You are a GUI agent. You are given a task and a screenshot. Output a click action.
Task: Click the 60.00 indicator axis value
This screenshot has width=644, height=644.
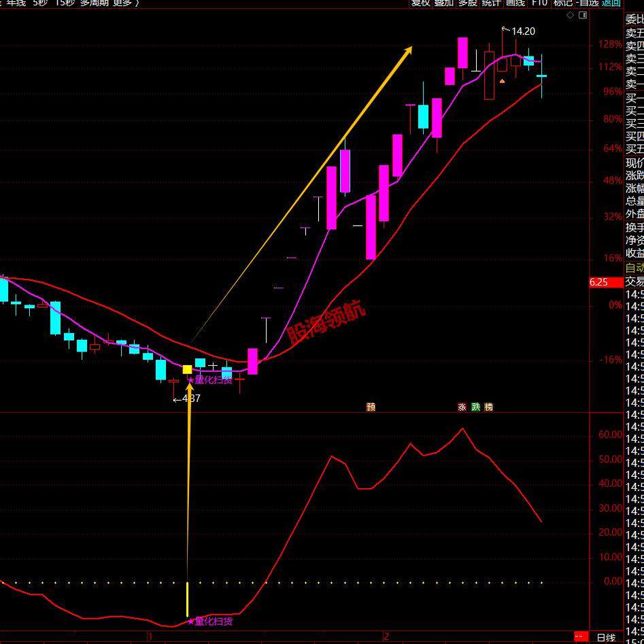click(x=610, y=435)
